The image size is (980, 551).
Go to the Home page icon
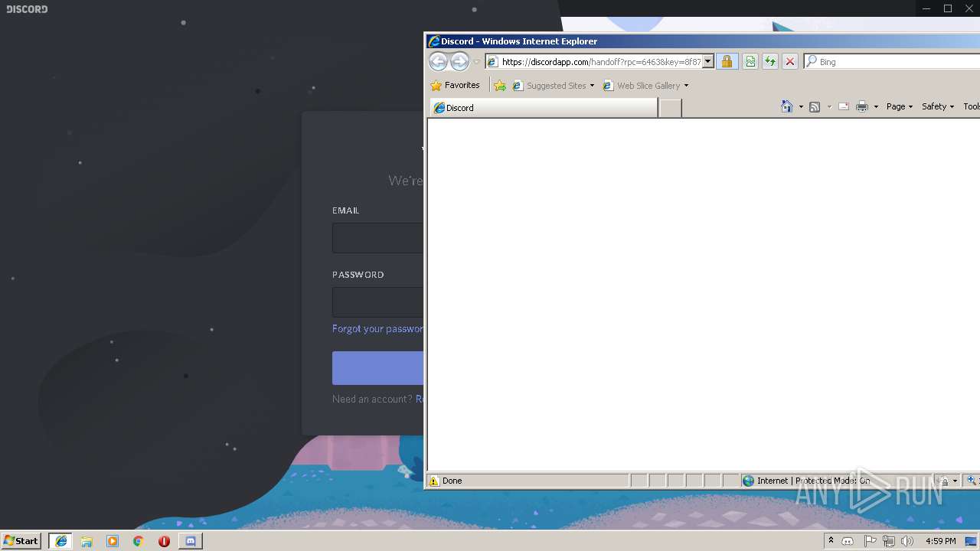point(787,106)
